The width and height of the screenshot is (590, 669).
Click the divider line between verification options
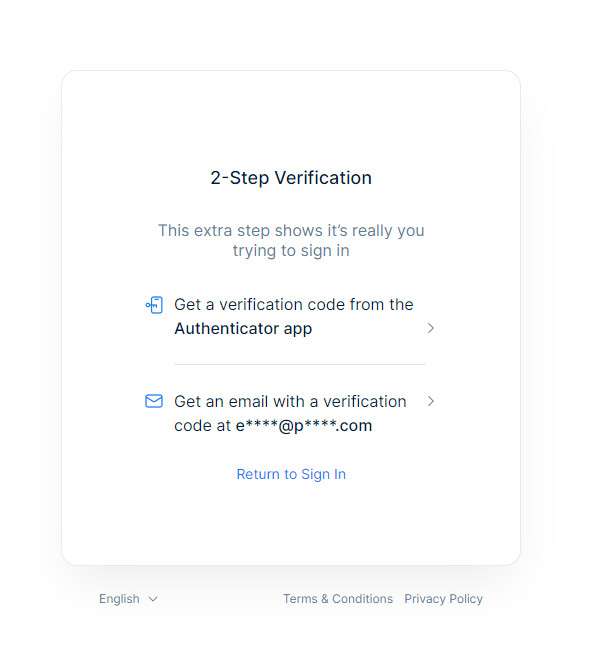(300, 364)
